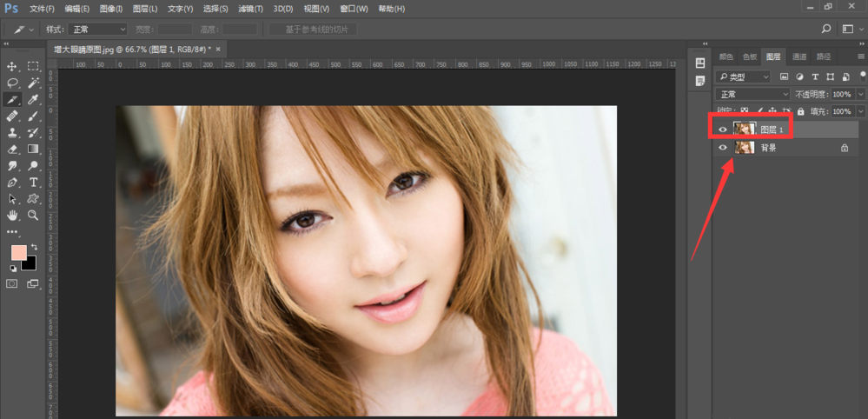
Task: Open the 正常 blend mode dropdown
Action: pos(752,94)
